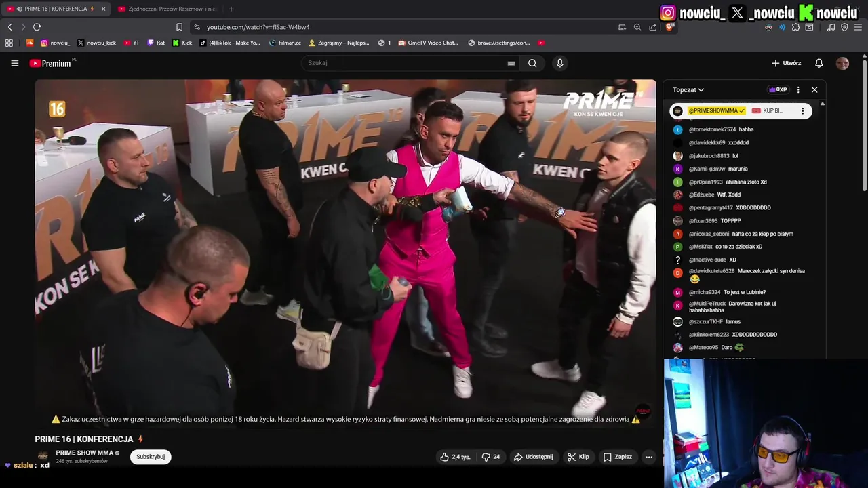Open the chat header three-dot menu

point(798,90)
